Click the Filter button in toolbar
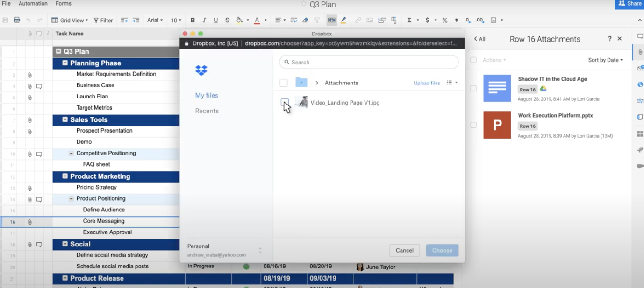644x288 pixels. 103,20
